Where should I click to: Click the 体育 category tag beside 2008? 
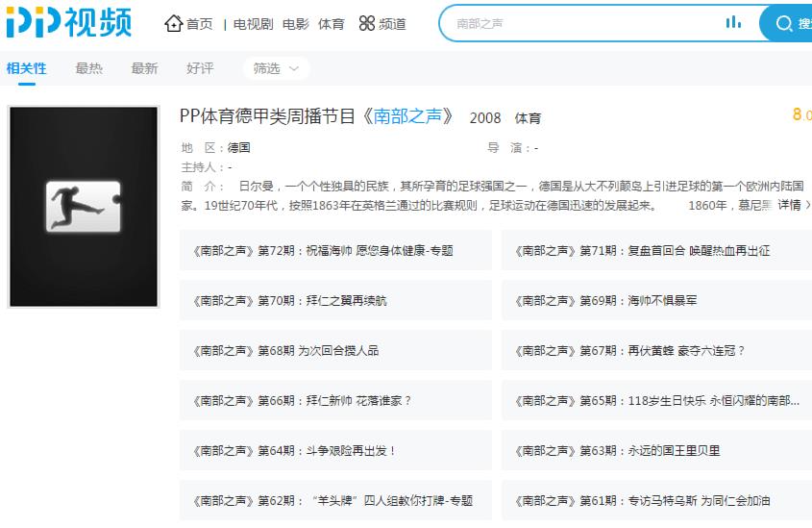coord(528,118)
